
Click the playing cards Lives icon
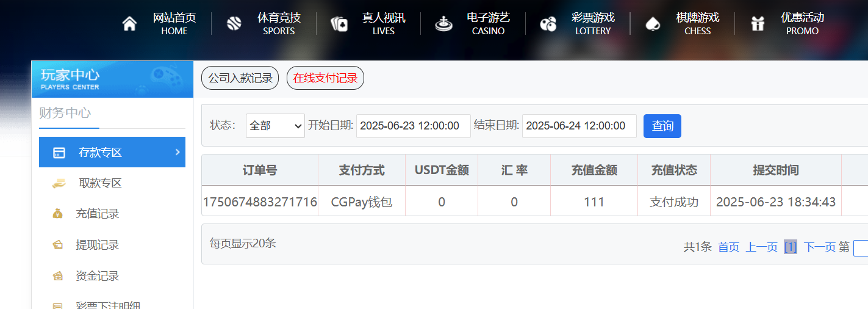click(x=339, y=24)
